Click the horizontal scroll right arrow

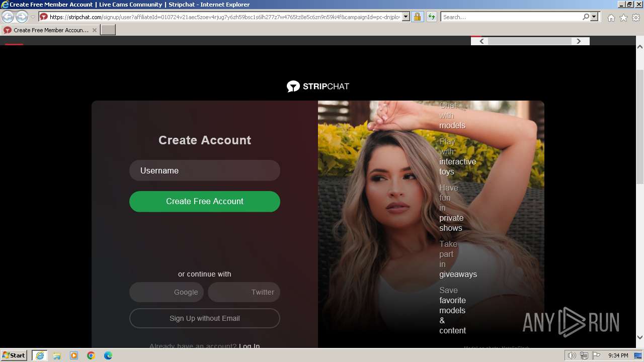(579, 41)
